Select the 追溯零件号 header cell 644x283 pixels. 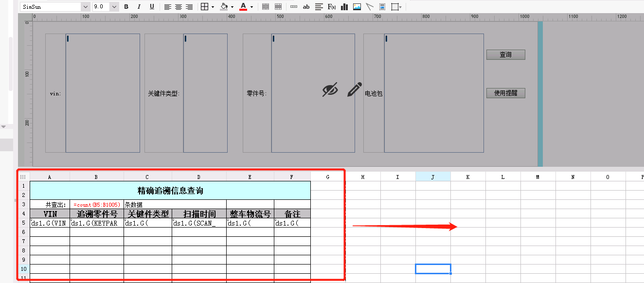click(x=97, y=213)
